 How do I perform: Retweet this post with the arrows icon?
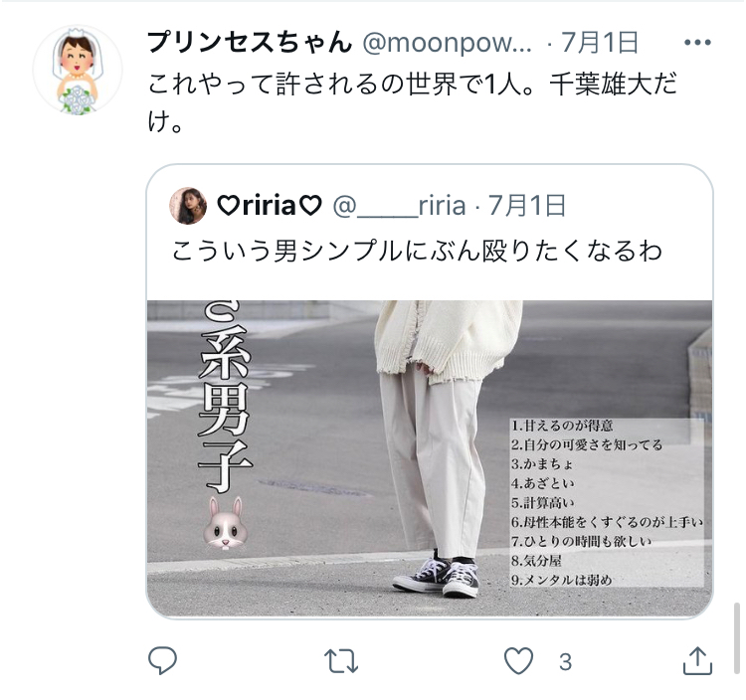coord(340,661)
